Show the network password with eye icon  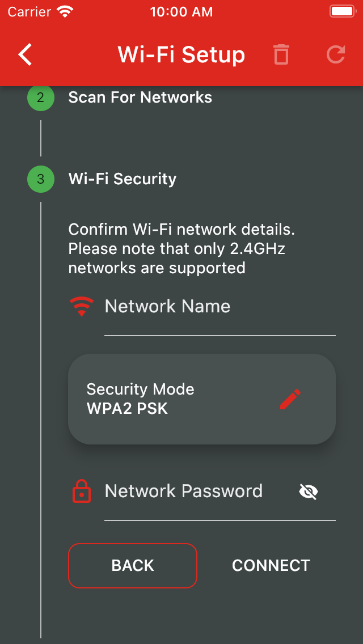tap(309, 492)
